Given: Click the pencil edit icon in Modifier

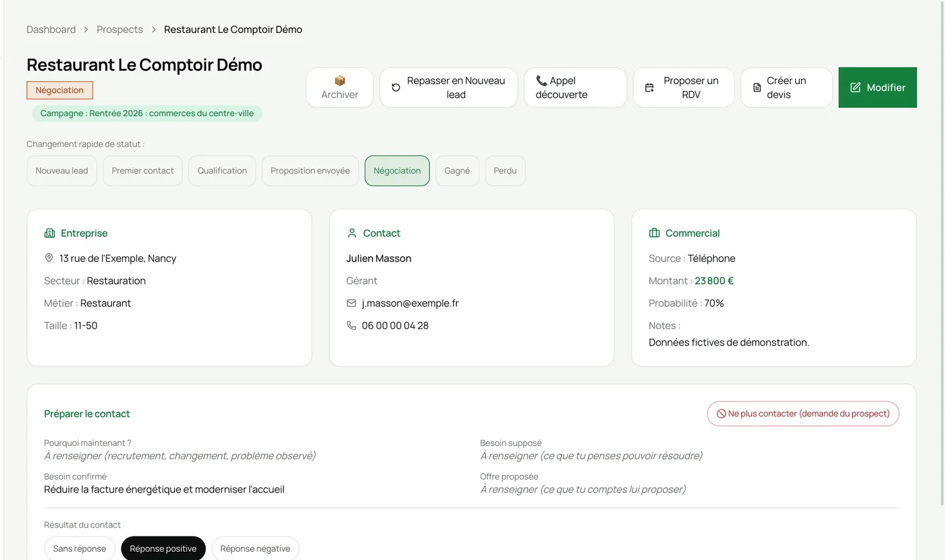Looking at the screenshot, I should coord(855,88).
